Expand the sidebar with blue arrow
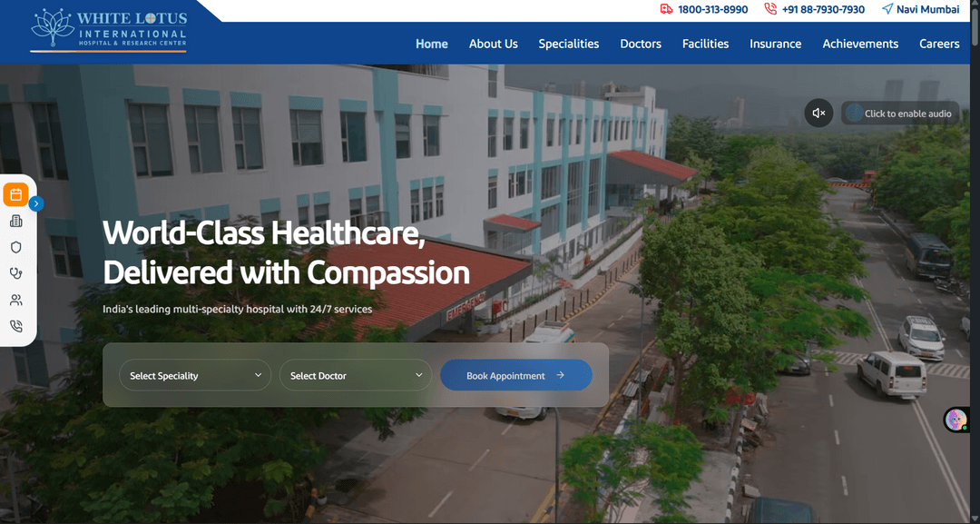Screen dimensions: 980x524 (x=36, y=203)
